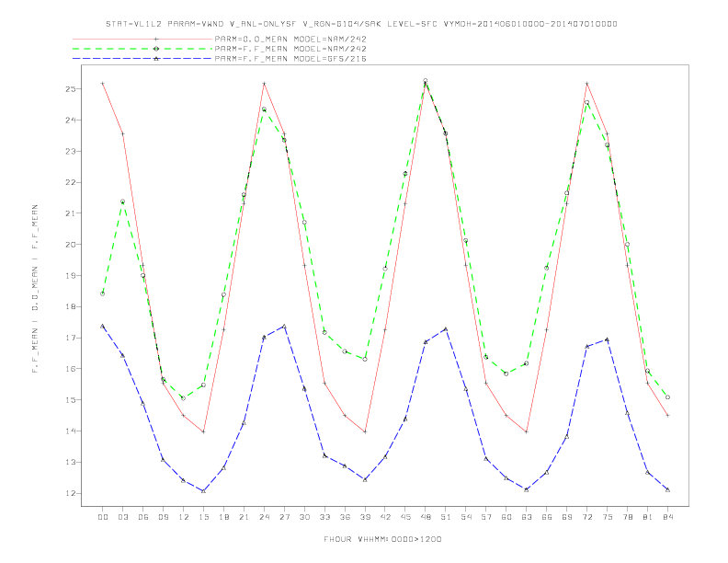Click the x-axis tick label 06
This screenshot has width=728, height=563.
(x=143, y=517)
